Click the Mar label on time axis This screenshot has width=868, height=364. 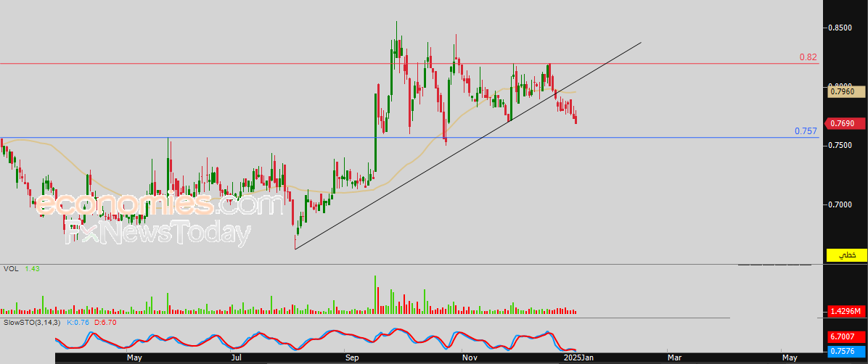674,357
